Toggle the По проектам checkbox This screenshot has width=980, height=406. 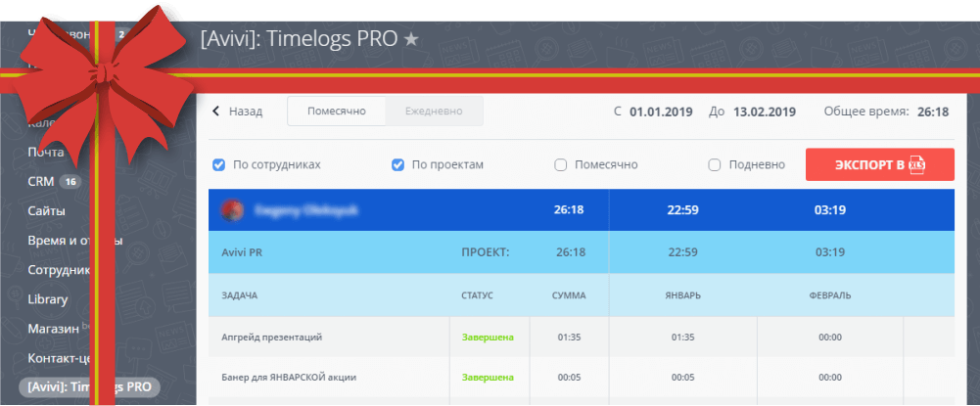pos(397,165)
